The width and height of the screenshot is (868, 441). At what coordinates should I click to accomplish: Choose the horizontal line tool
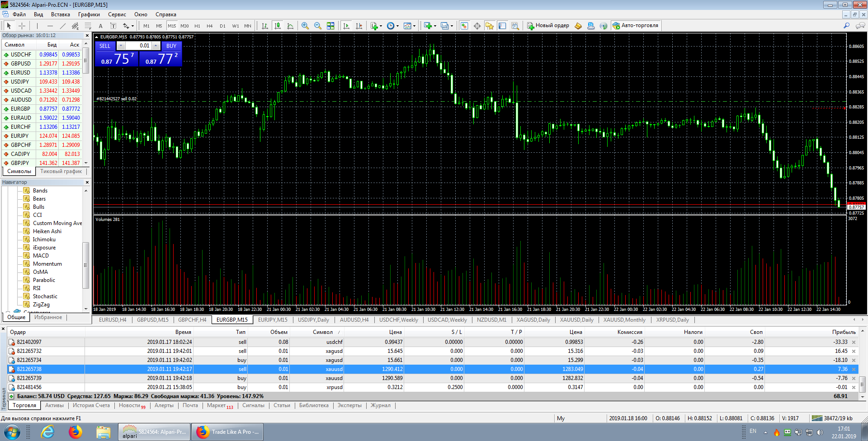coord(50,26)
